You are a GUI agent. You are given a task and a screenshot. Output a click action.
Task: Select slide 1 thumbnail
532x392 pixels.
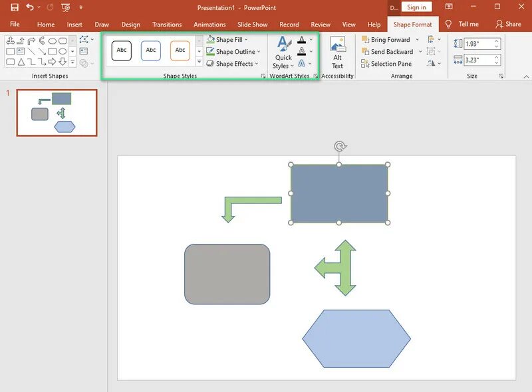(57, 112)
